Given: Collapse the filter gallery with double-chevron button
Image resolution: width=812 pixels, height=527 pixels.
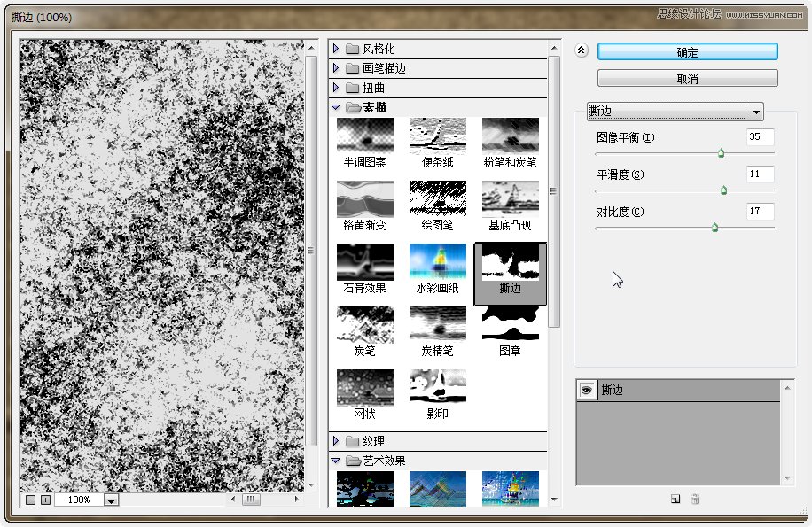Looking at the screenshot, I should (581, 50).
